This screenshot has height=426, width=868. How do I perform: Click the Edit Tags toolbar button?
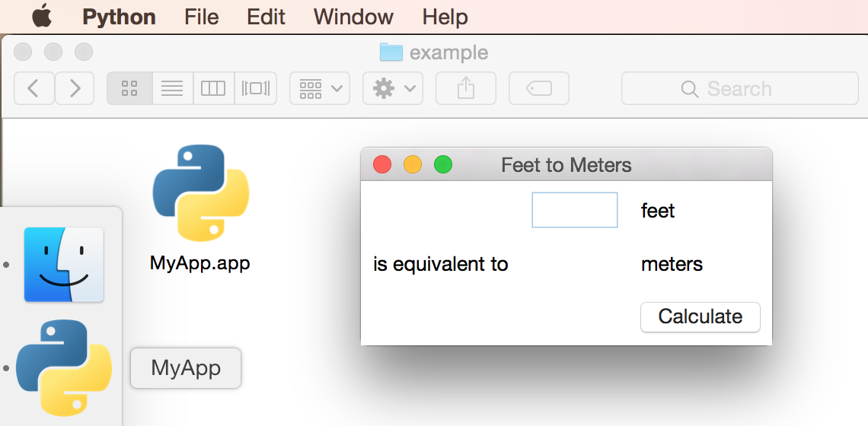pos(538,88)
